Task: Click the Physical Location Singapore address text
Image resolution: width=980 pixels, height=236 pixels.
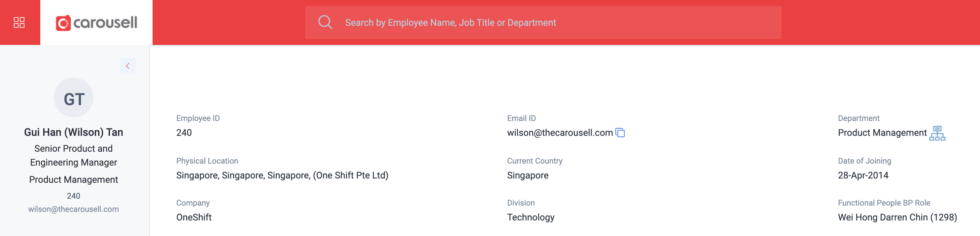Action: pos(282,175)
